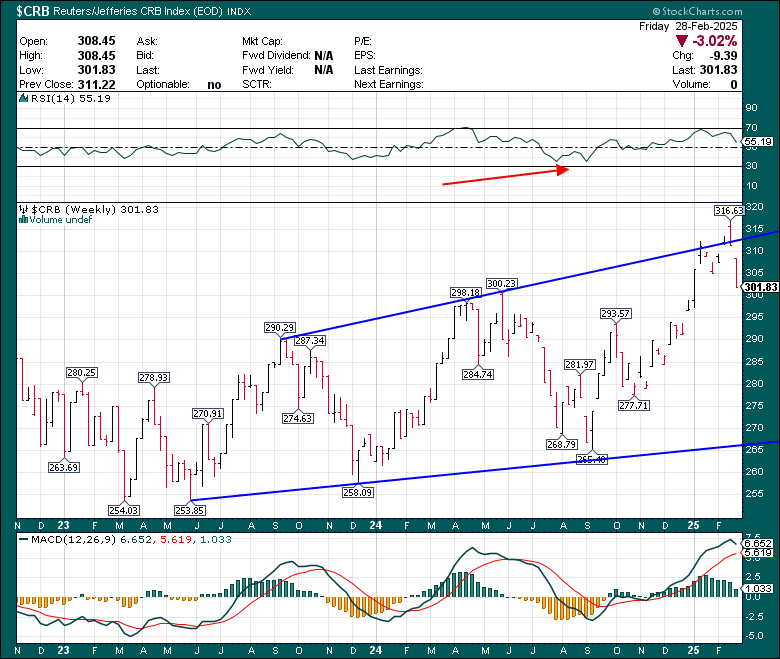Click the Prev Close value 311.22
This screenshot has width=780, height=659.
coord(97,85)
